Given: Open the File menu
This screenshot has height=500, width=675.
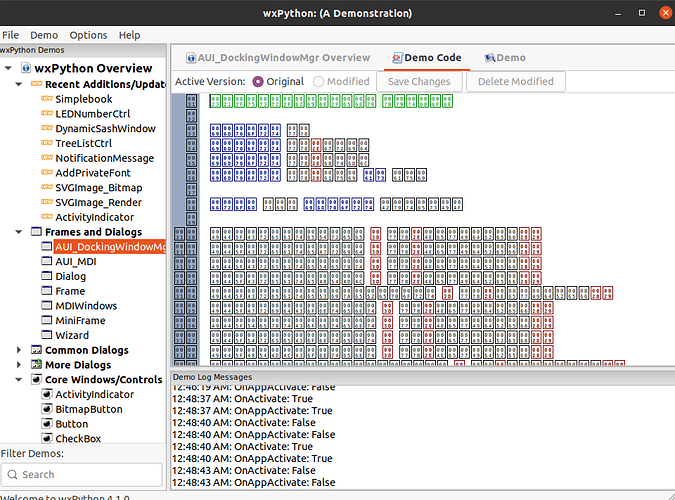Looking at the screenshot, I should point(10,35).
